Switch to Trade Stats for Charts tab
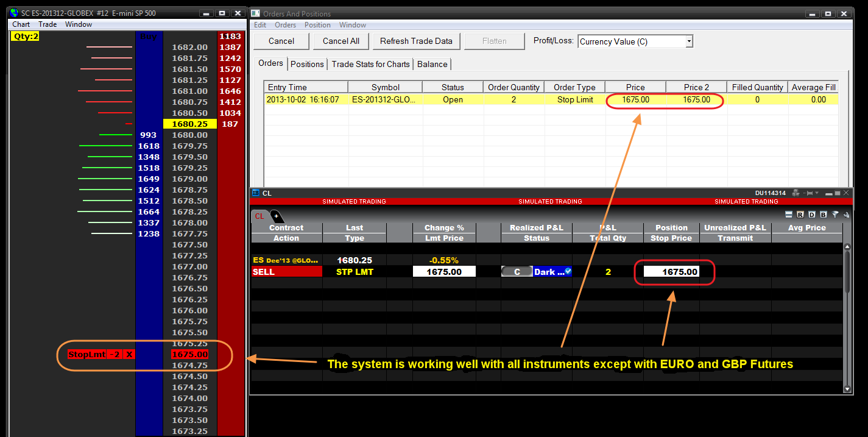This screenshot has height=437, width=868. click(x=370, y=64)
